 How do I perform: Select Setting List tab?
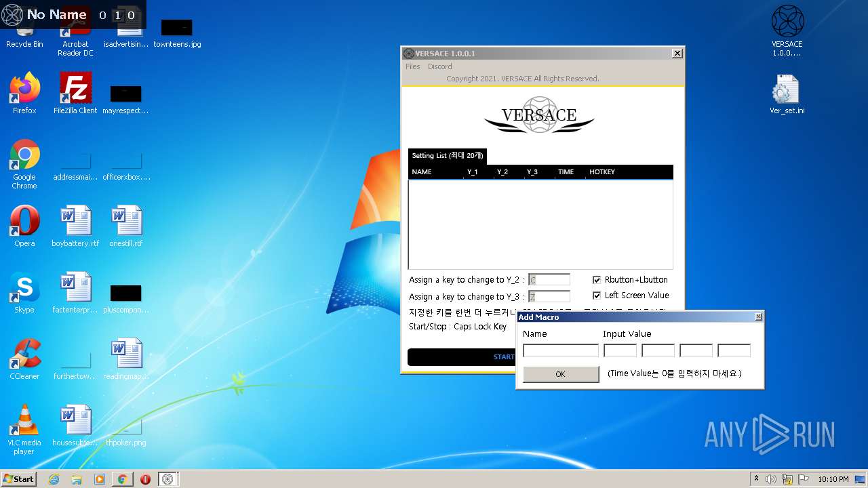pyautogui.click(x=448, y=156)
